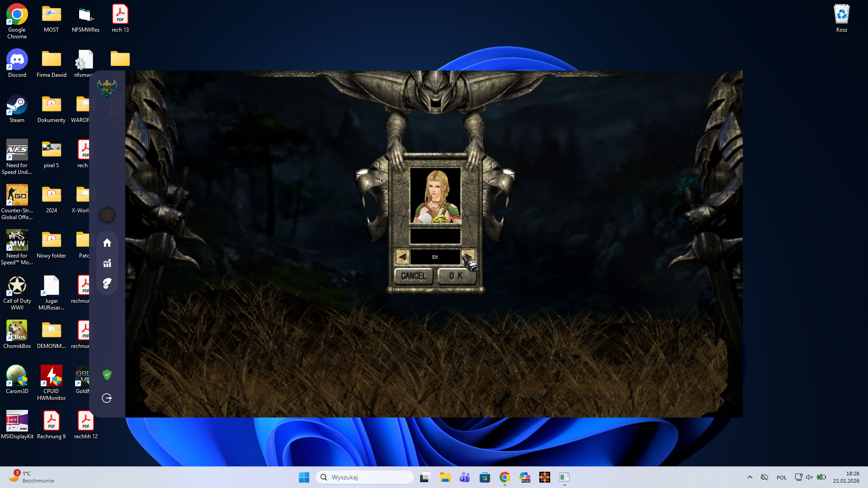The width and height of the screenshot is (868, 488).
Task: Toggle the muted volume icon in tray
Action: (x=810, y=477)
